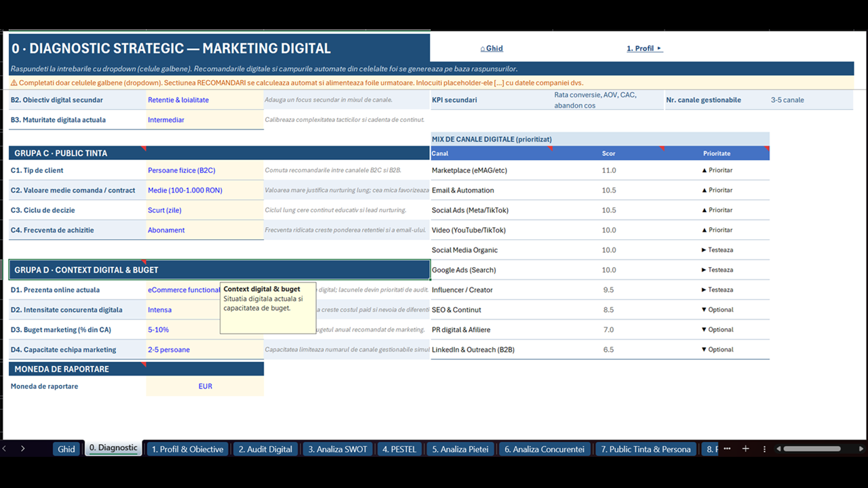The width and height of the screenshot is (868, 488).
Task: Click 'Optional' priority for SEO & Continut
Action: [717, 310]
